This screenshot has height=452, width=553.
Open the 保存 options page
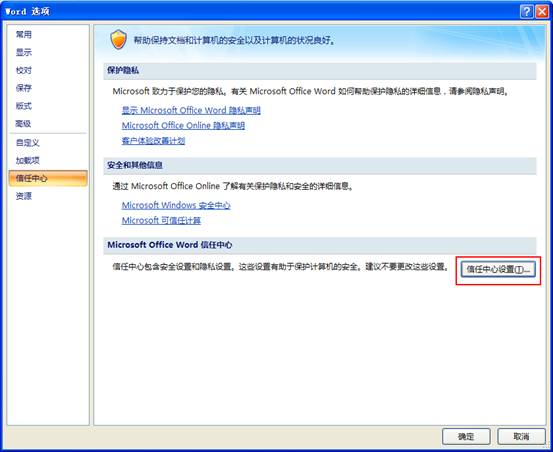[24, 88]
